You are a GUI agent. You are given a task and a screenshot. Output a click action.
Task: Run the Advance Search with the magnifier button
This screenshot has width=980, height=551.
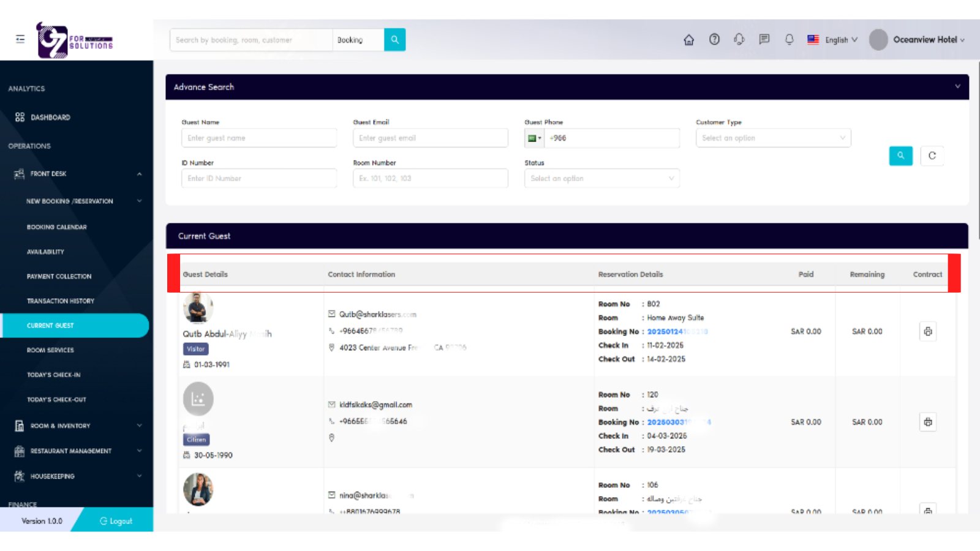coord(900,156)
